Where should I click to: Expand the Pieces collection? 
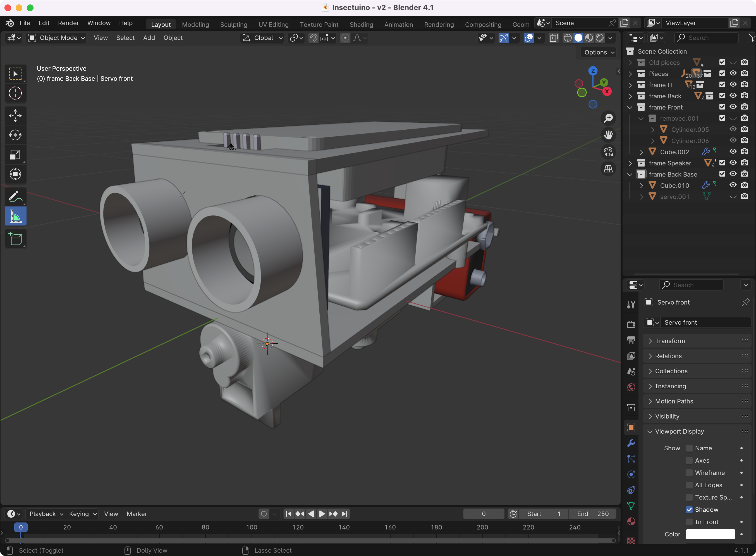coord(630,74)
